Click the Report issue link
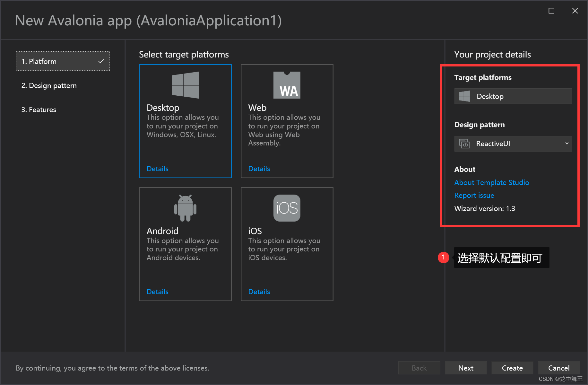The width and height of the screenshot is (588, 385). [474, 195]
